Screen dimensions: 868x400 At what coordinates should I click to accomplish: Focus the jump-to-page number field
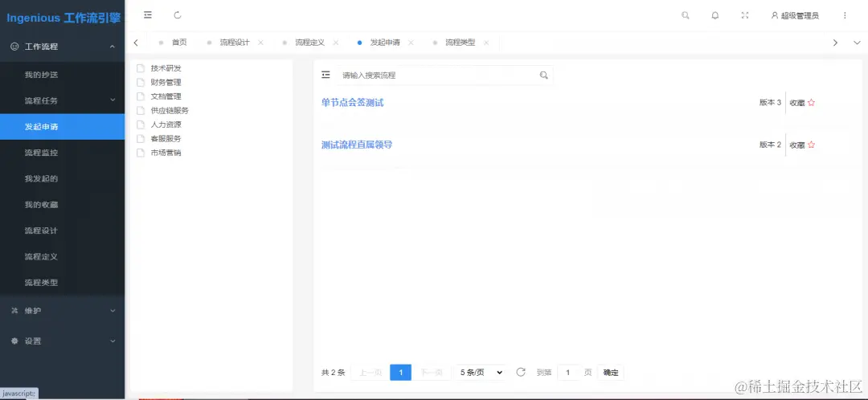pos(568,373)
